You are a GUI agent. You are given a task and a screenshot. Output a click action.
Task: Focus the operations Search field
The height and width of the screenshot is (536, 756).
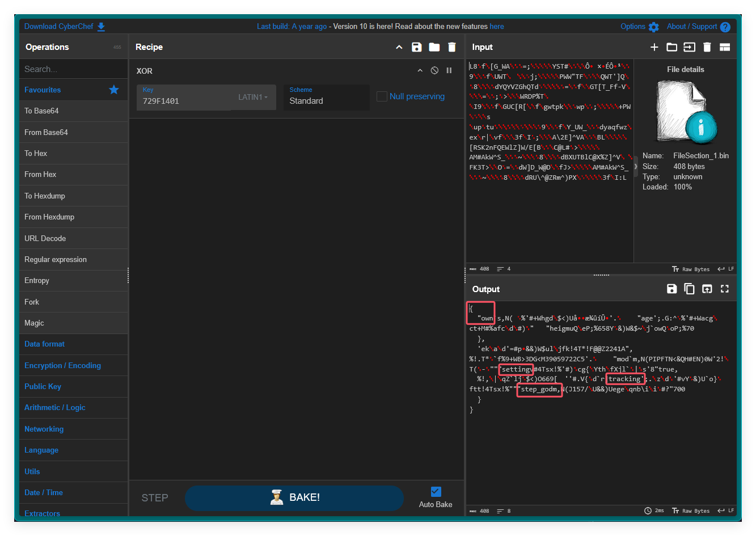coord(73,69)
